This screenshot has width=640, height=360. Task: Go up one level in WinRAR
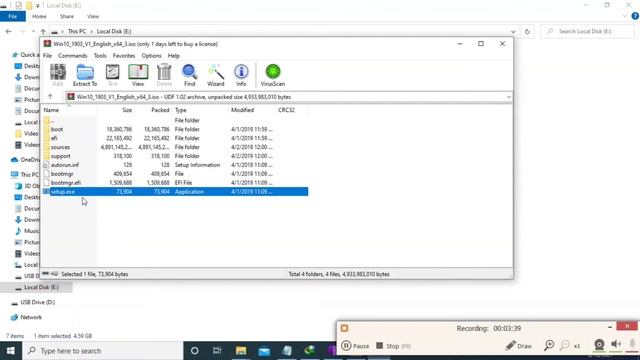(x=50, y=97)
